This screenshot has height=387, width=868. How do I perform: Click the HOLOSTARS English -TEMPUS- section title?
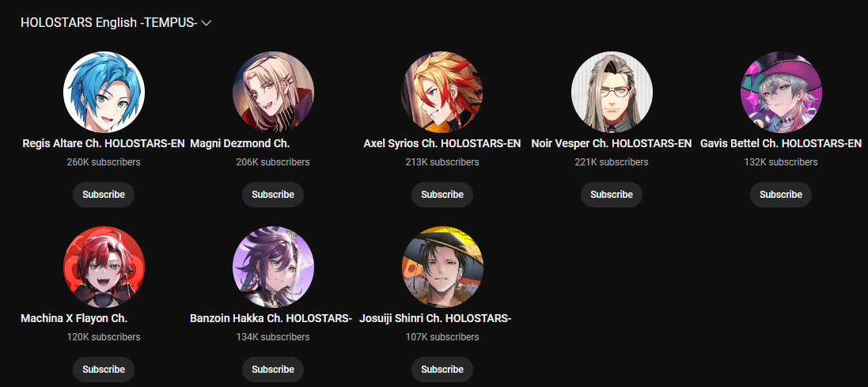(109, 23)
